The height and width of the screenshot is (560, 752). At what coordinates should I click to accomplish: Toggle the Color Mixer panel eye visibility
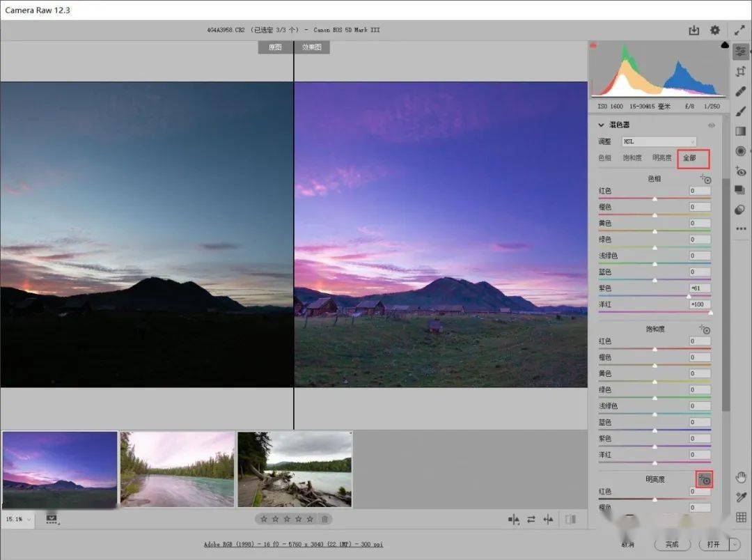pos(712,125)
